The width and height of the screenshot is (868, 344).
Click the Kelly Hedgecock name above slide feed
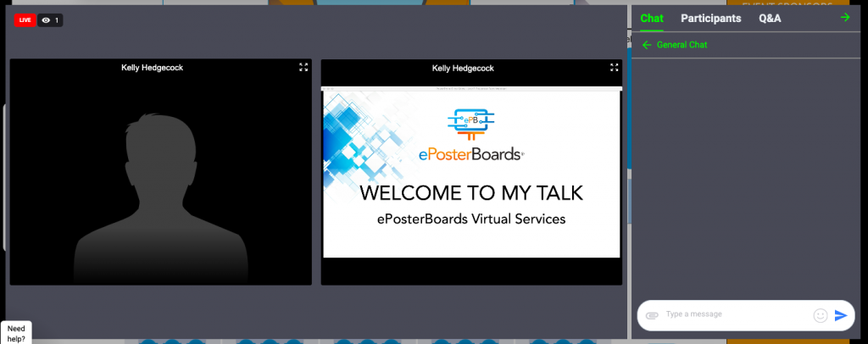coord(463,68)
